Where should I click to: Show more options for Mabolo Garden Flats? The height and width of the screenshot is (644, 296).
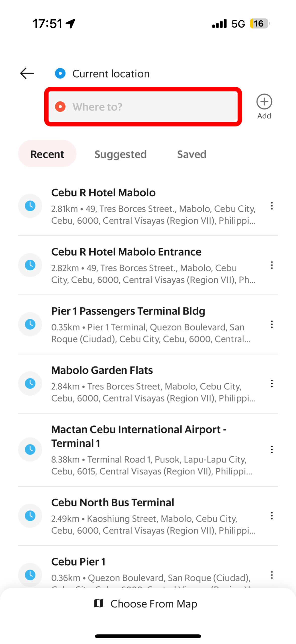[x=272, y=383]
